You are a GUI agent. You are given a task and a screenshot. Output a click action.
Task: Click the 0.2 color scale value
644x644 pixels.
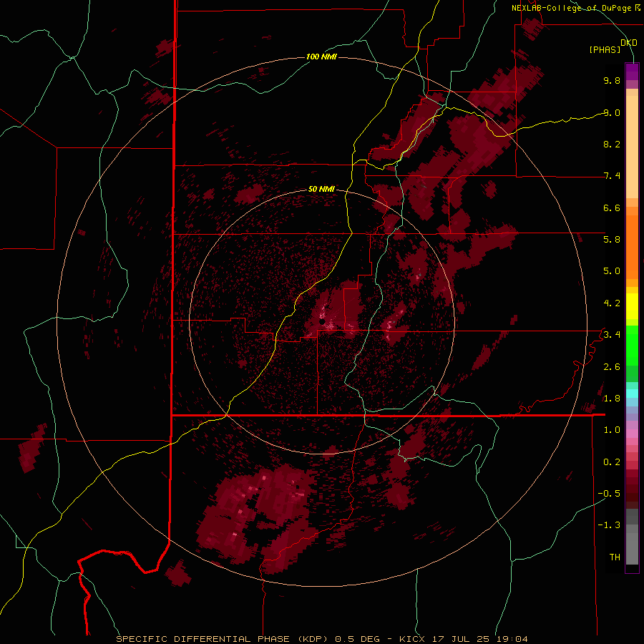612,462
